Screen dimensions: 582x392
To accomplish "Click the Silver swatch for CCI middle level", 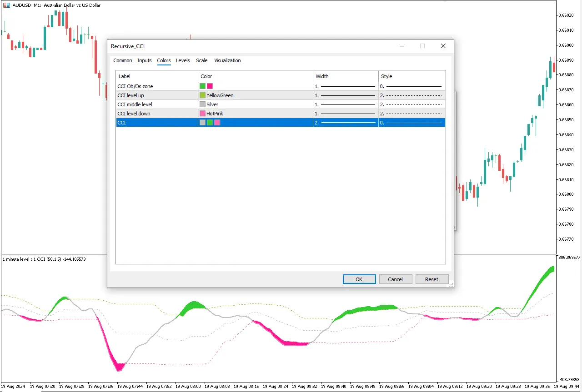I will 203,104.
